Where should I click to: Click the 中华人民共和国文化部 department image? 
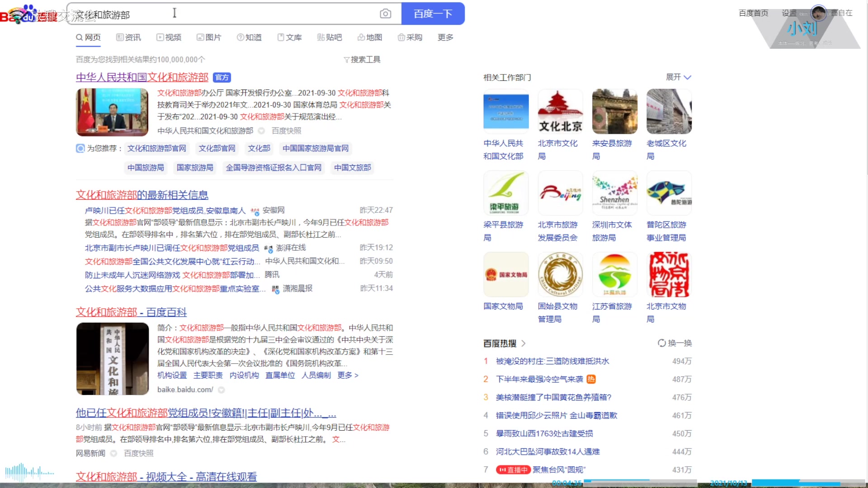pos(506,111)
